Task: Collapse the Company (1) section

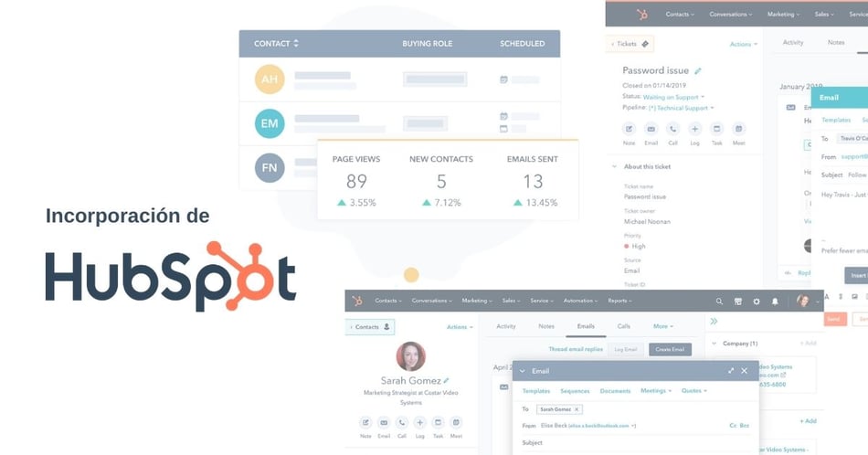Action: tap(715, 344)
